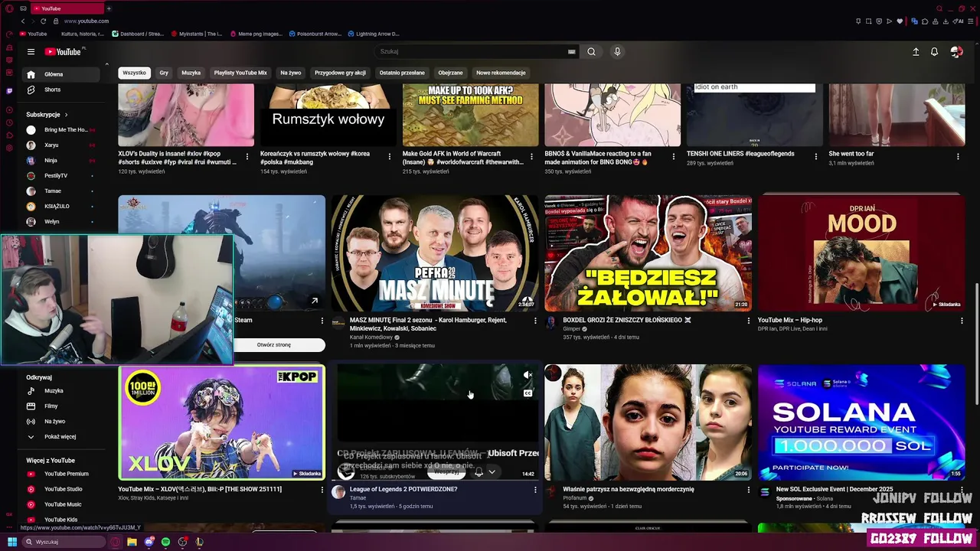Select Nowe rekomendacje chip
Image resolution: width=980 pixels, height=551 pixels.
[x=501, y=73]
